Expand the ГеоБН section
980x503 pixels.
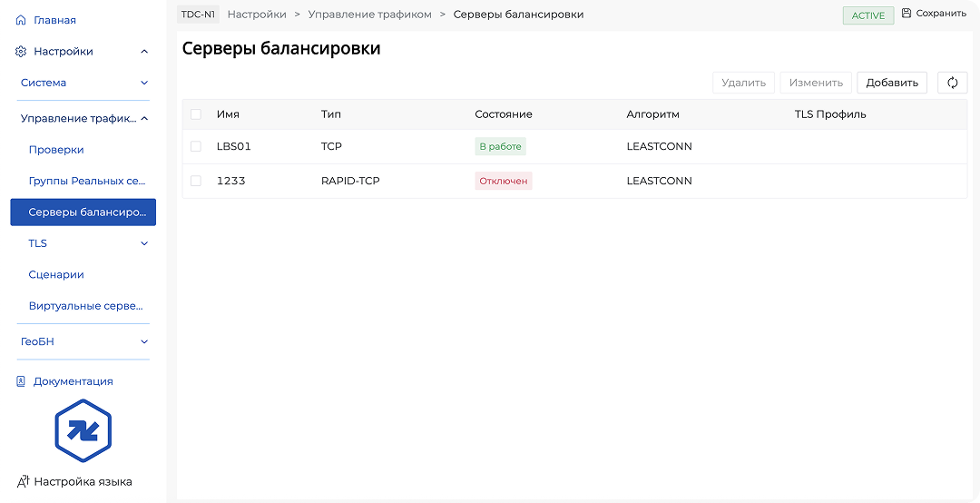(144, 341)
